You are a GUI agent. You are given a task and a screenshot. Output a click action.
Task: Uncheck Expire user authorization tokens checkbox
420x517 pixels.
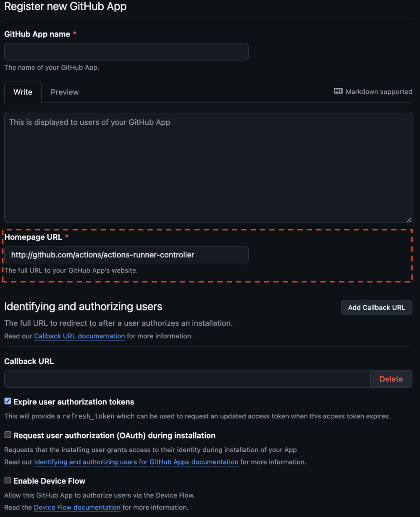coord(8,402)
